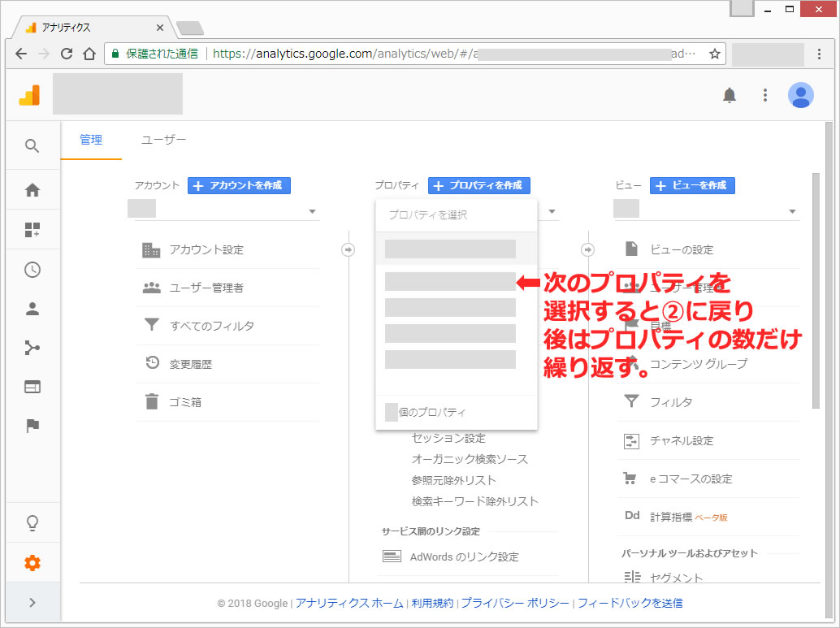Image resolution: width=840 pixels, height=628 pixels.
Task: Bookmark page with star icon
Action: click(714, 54)
